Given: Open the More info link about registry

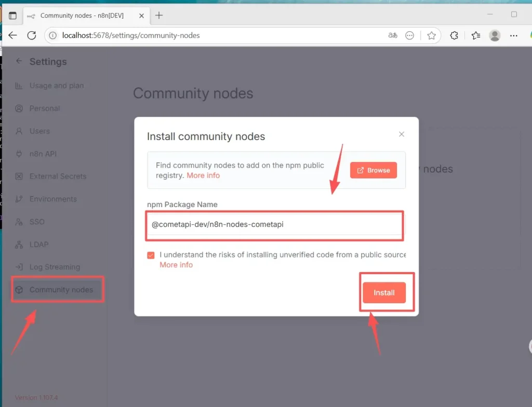Looking at the screenshot, I should (x=203, y=175).
